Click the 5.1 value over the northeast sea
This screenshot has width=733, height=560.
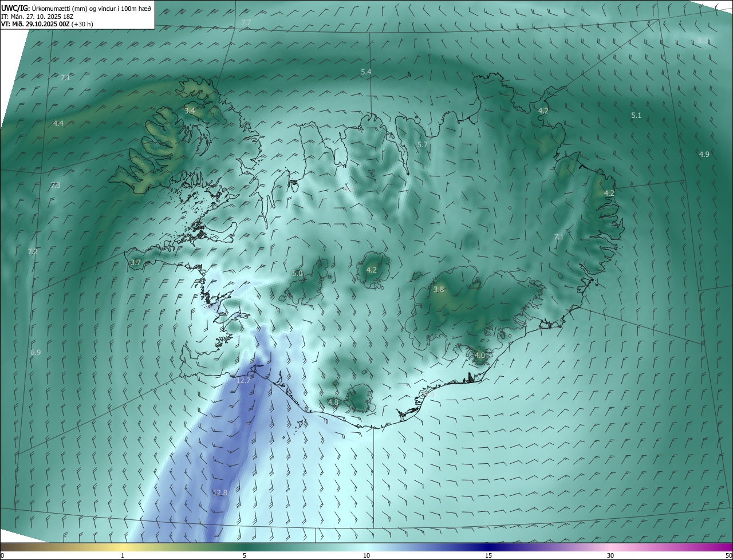click(636, 115)
